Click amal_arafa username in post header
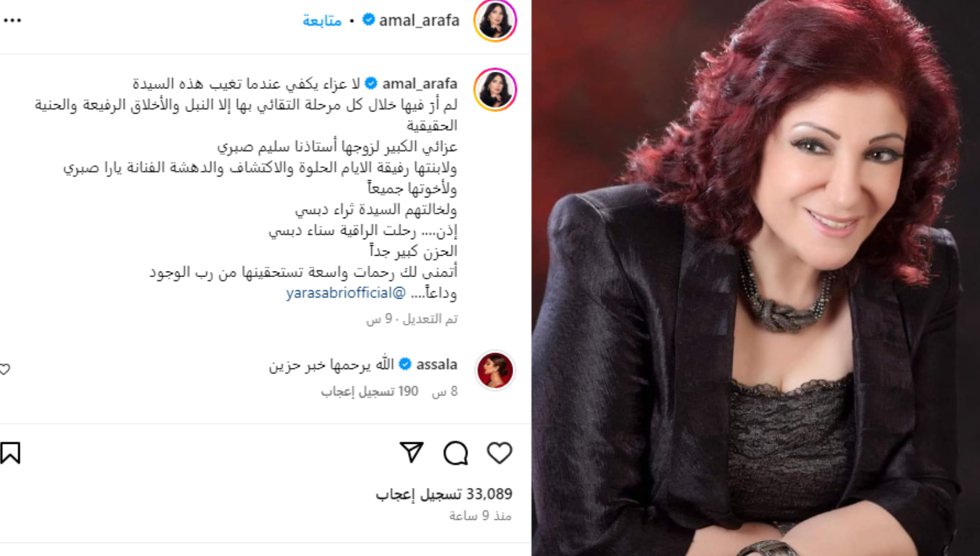980x556 pixels. (x=419, y=20)
